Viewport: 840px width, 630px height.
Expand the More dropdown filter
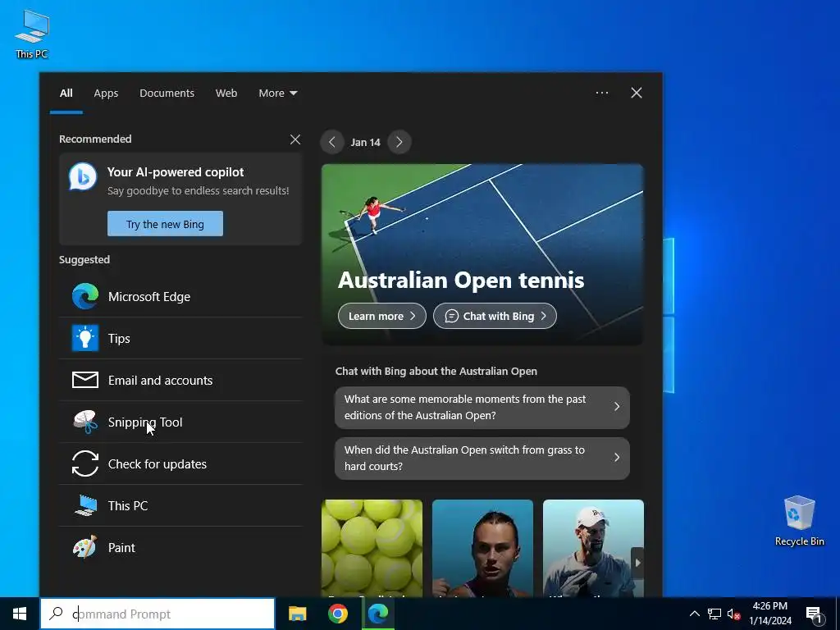277,94
